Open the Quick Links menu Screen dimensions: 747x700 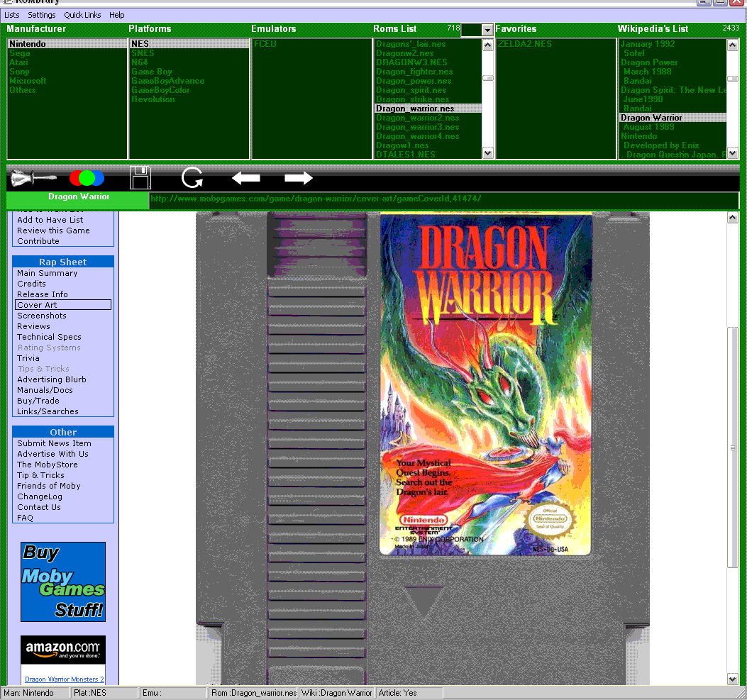tap(82, 15)
